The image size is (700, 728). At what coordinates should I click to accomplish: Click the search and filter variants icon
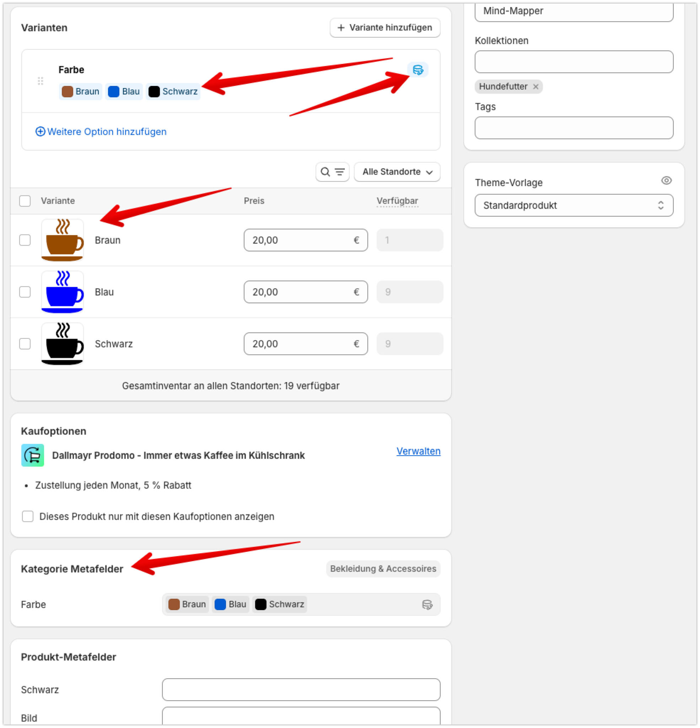point(332,172)
